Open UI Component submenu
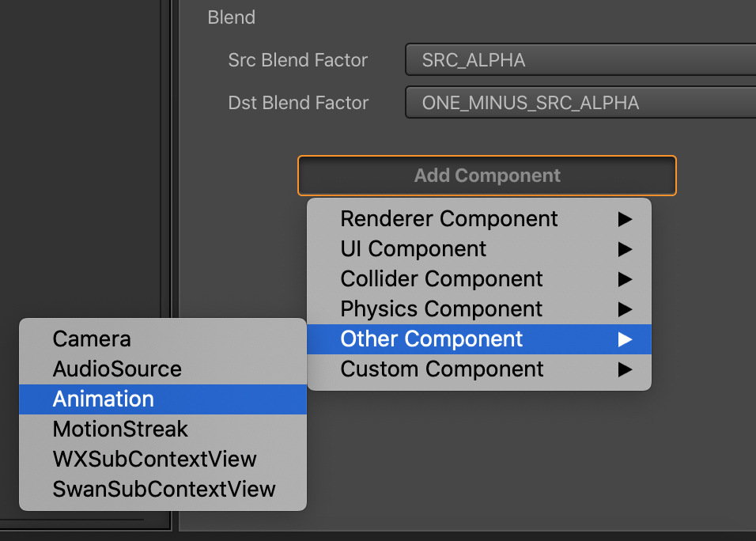 point(479,249)
